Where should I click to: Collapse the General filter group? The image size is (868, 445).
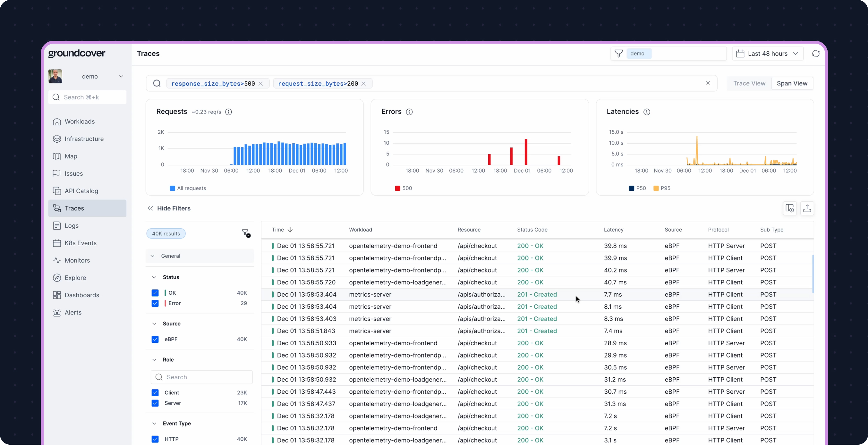point(153,256)
